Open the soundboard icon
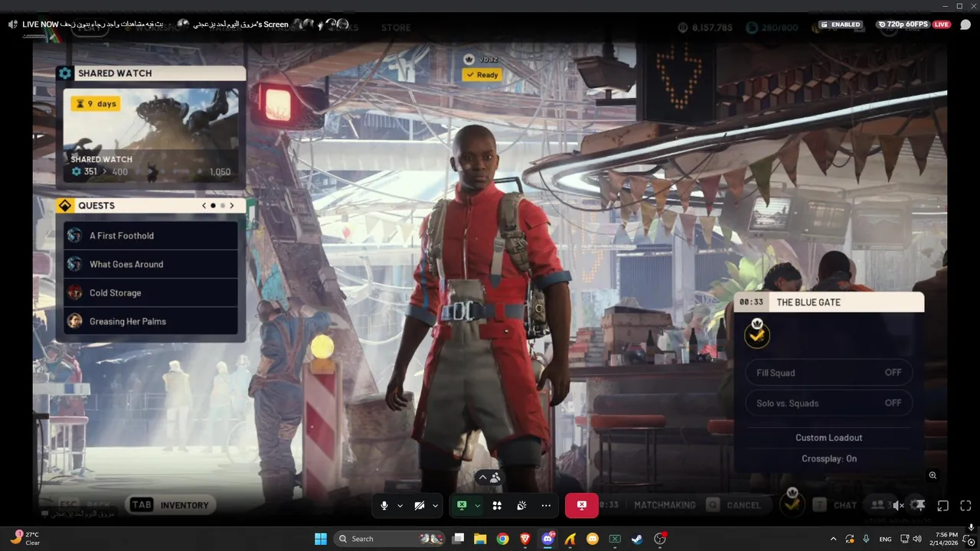The height and width of the screenshot is (551, 980). pyautogui.click(x=521, y=506)
